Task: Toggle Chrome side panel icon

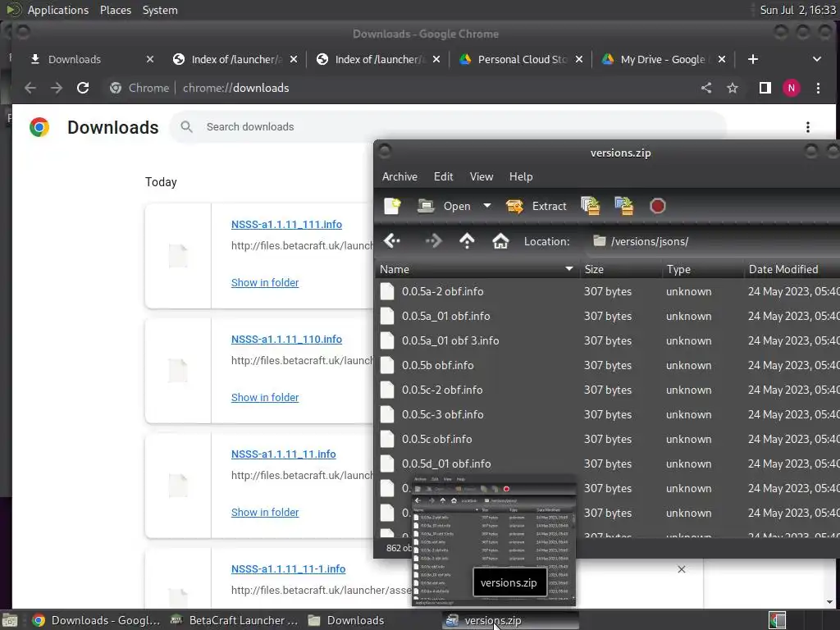Action: point(765,88)
